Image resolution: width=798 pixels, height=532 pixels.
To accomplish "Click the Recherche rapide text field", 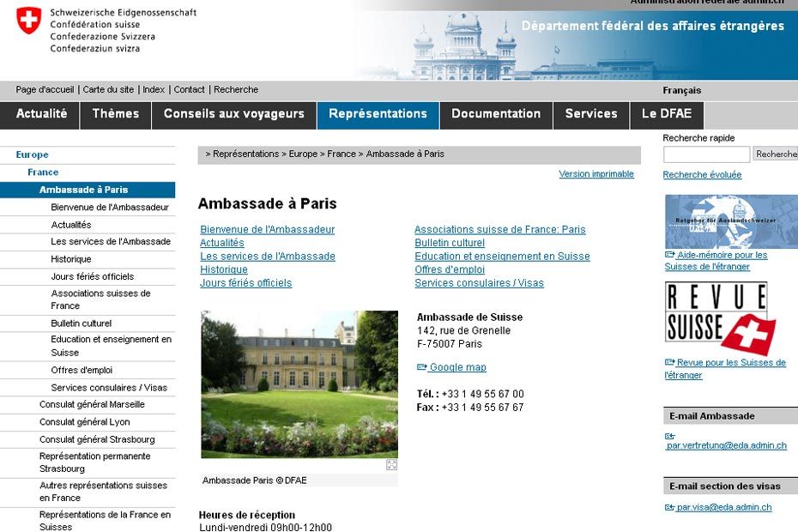I will click(x=706, y=154).
